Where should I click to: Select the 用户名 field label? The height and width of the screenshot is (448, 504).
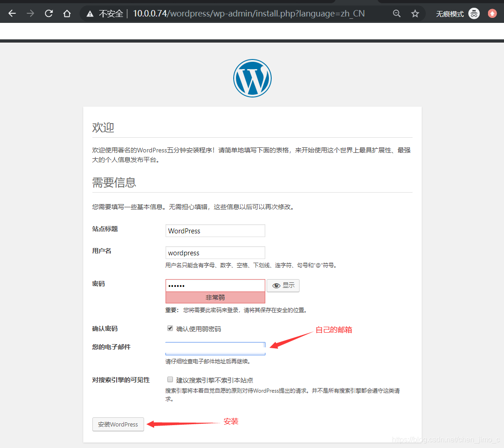click(102, 251)
